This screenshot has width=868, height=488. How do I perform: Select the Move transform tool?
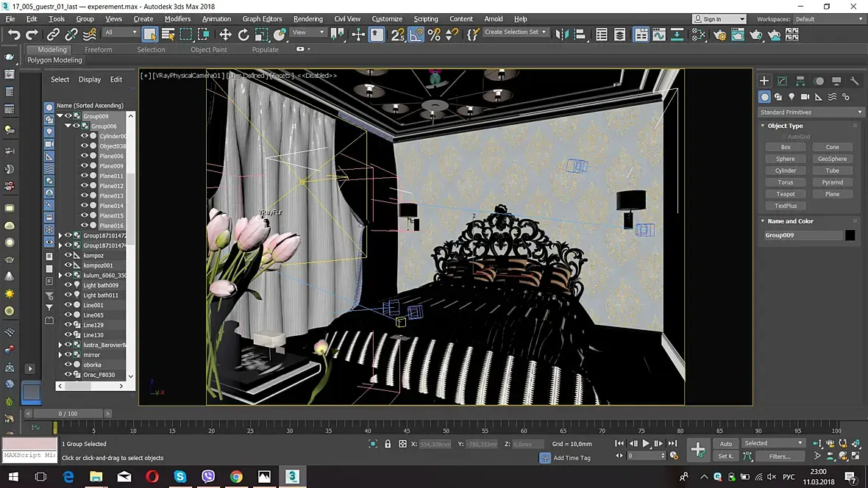[225, 34]
